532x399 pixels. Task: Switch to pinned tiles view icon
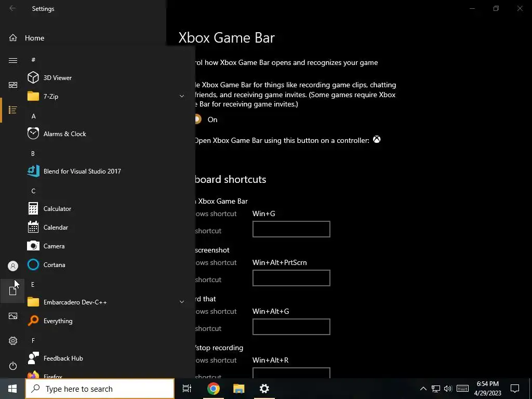tap(13, 85)
